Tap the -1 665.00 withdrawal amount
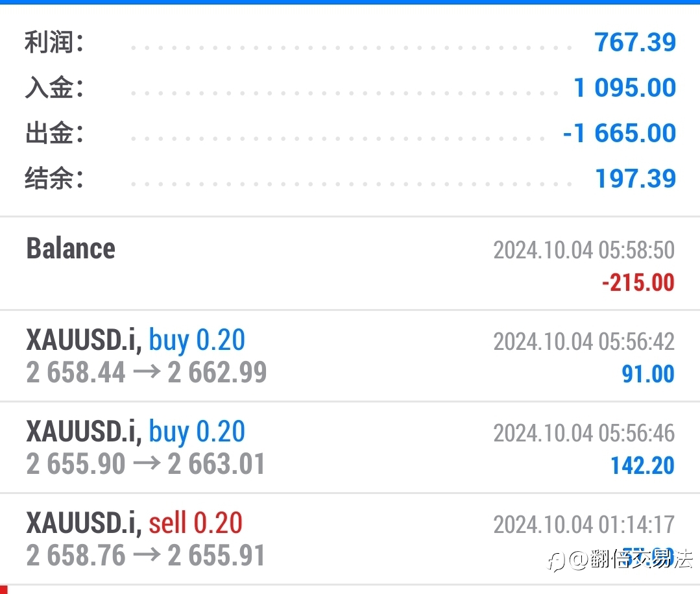 click(619, 133)
